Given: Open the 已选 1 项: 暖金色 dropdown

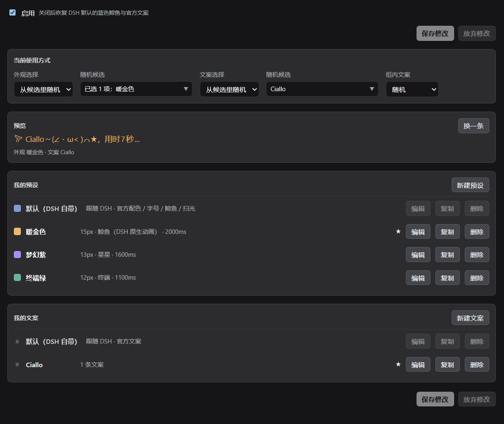Looking at the screenshot, I should [x=136, y=89].
